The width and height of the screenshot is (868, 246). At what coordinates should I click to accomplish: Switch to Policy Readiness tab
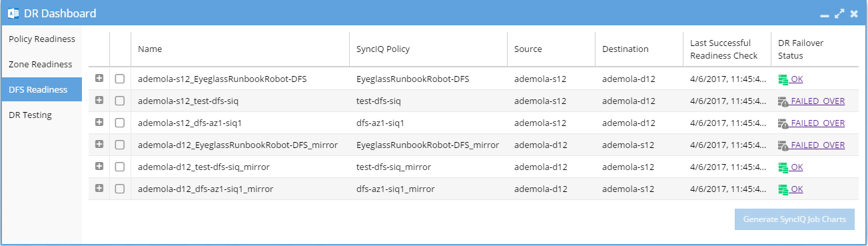click(41, 39)
